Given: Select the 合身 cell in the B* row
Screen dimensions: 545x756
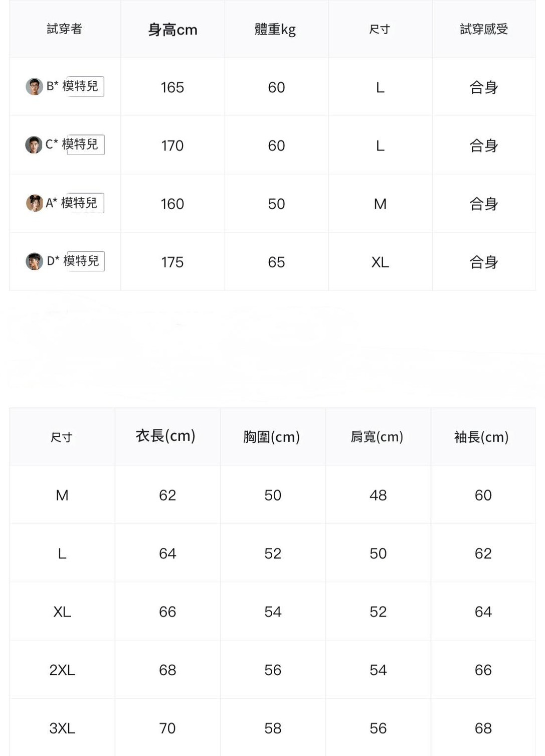Looking at the screenshot, I should coord(484,87).
